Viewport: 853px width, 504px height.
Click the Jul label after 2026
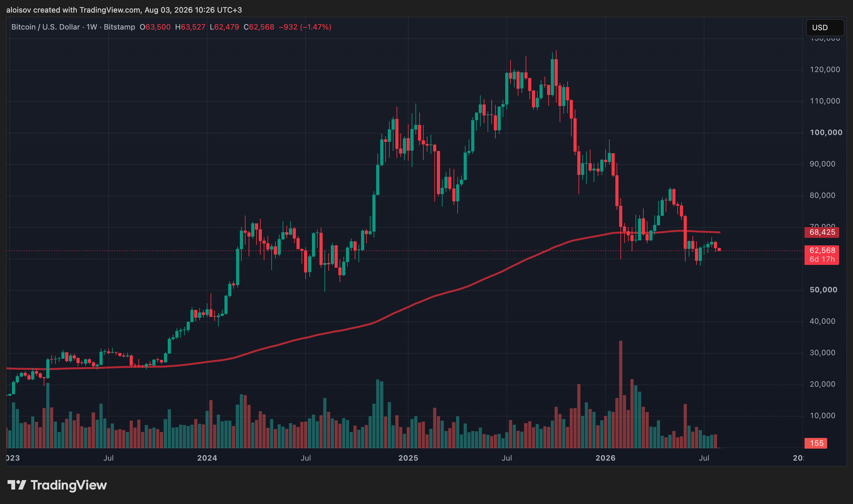(704, 458)
